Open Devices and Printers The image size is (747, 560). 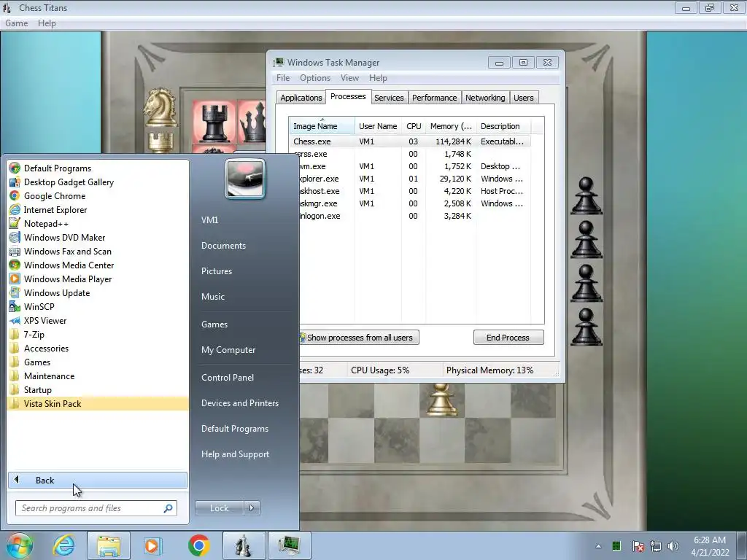click(x=239, y=402)
